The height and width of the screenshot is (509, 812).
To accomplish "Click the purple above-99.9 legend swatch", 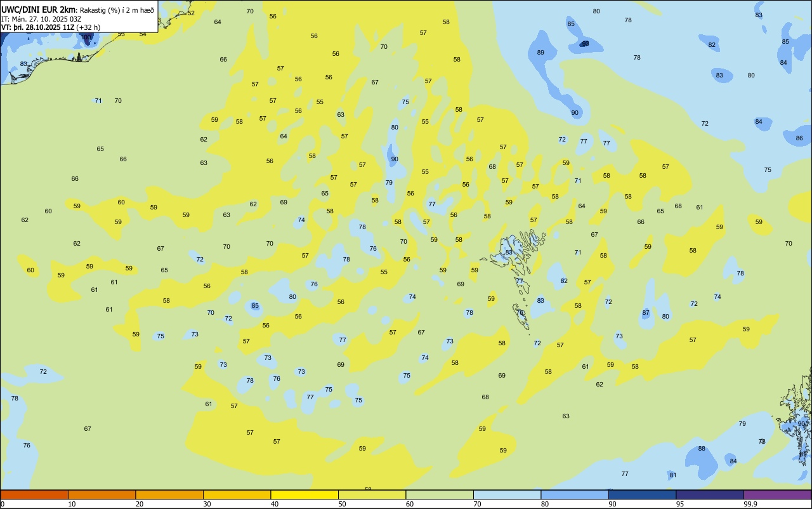I will point(777,494).
